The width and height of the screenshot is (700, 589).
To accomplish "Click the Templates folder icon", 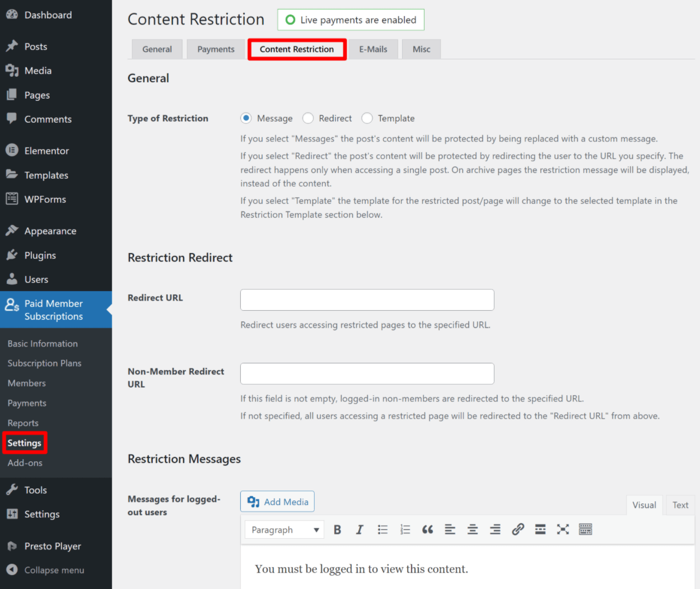I will [12, 175].
